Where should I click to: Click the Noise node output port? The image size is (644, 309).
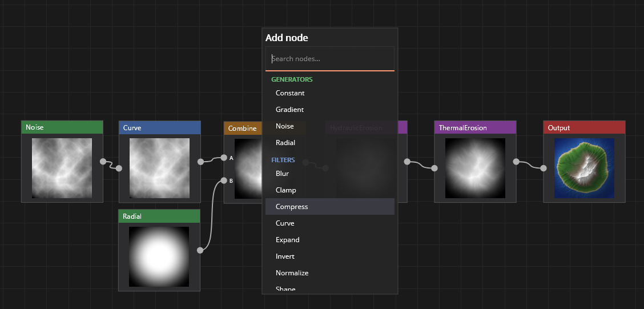coord(103,162)
